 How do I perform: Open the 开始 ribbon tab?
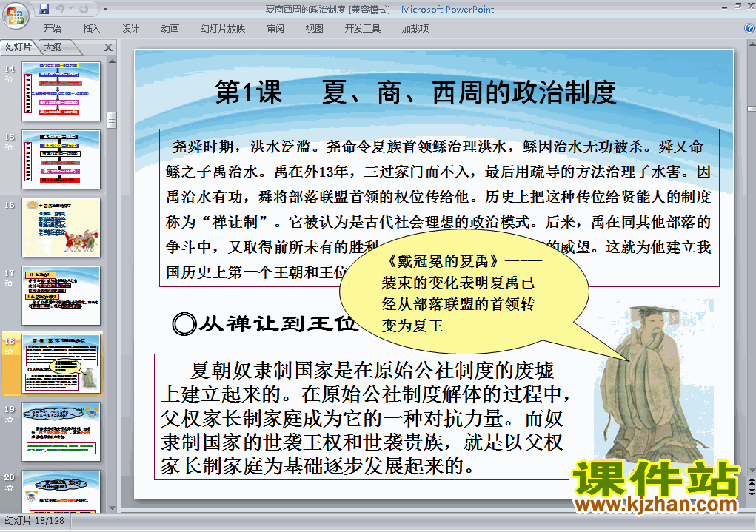[x=52, y=28]
